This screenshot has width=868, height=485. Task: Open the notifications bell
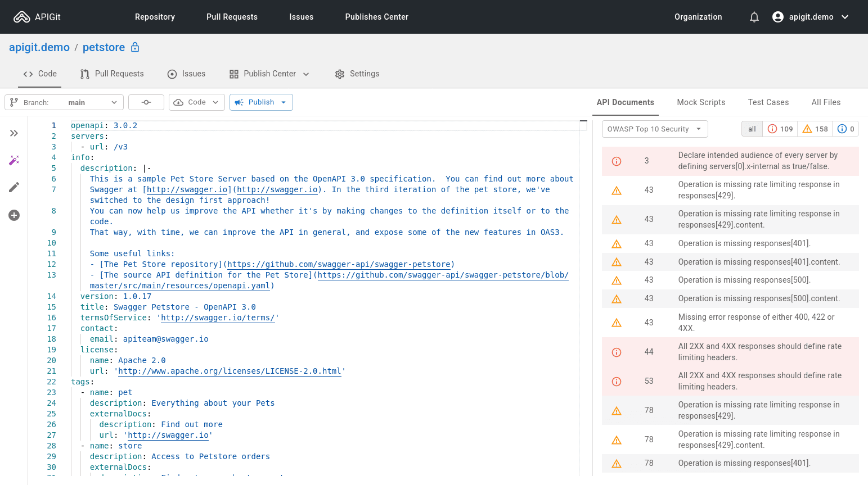754,17
